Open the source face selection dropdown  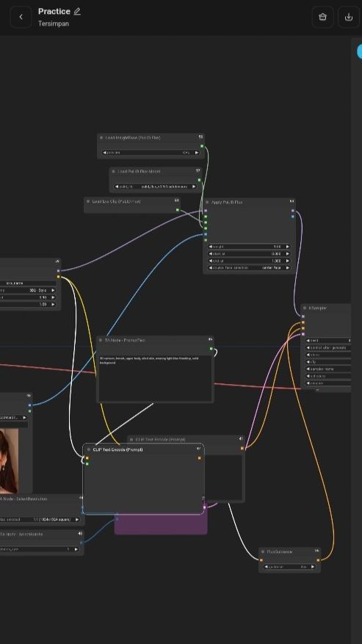click(x=249, y=268)
